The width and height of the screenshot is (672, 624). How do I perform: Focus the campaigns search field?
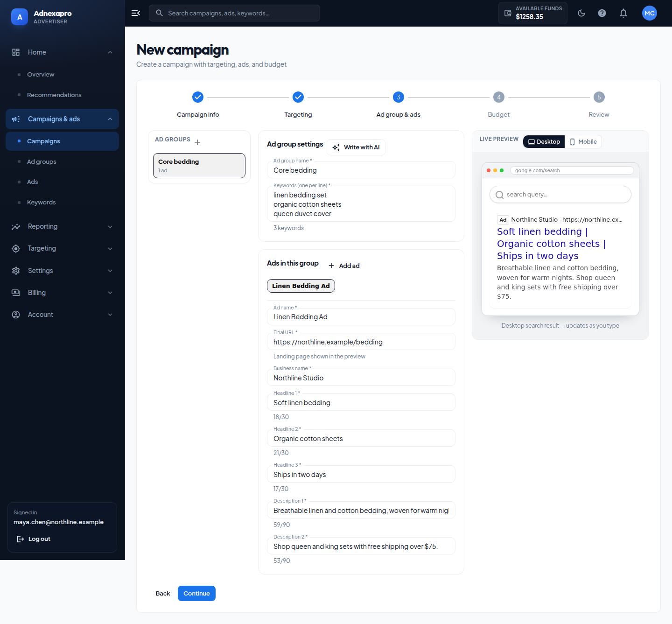pyautogui.click(x=234, y=13)
